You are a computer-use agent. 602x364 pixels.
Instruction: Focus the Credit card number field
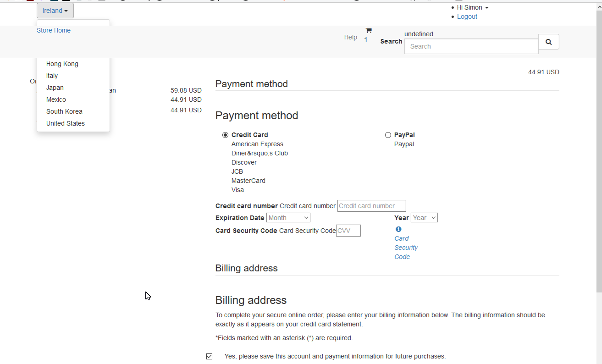pyautogui.click(x=371, y=206)
